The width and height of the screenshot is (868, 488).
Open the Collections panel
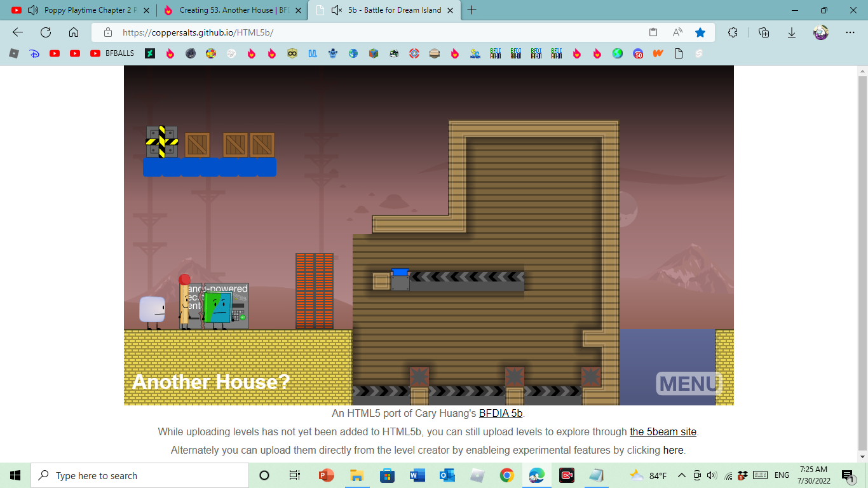tap(764, 32)
